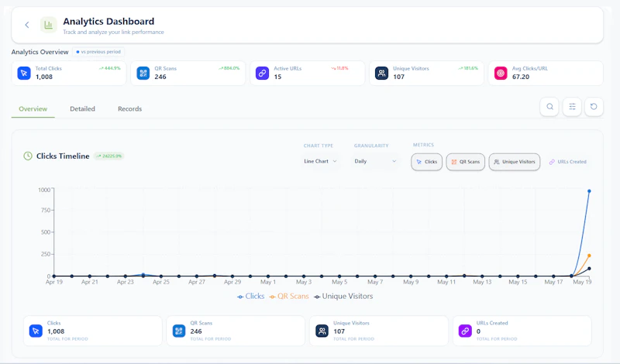This screenshot has width=620, height=364.
Task: Click the red 11.8% Active URLs change
Action: point(339,68)
